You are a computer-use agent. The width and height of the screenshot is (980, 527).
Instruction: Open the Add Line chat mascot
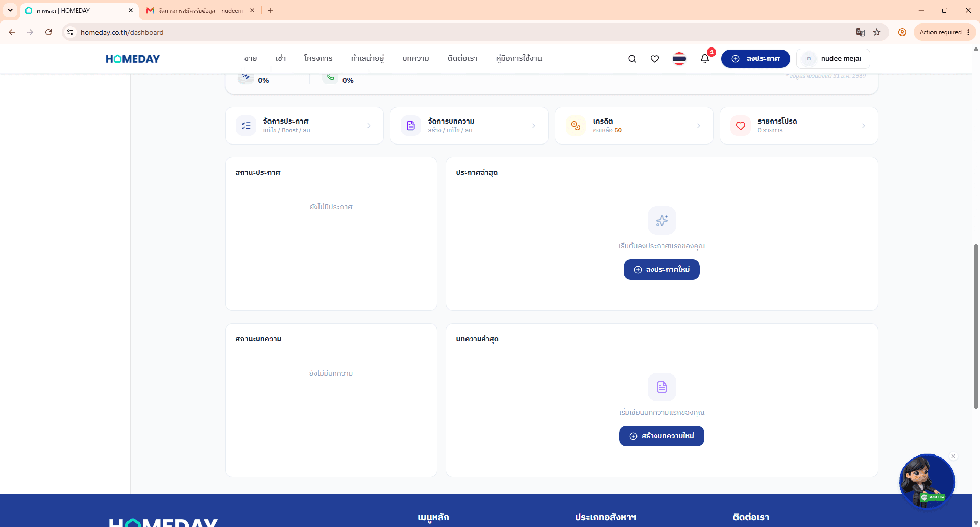point(927,481)
